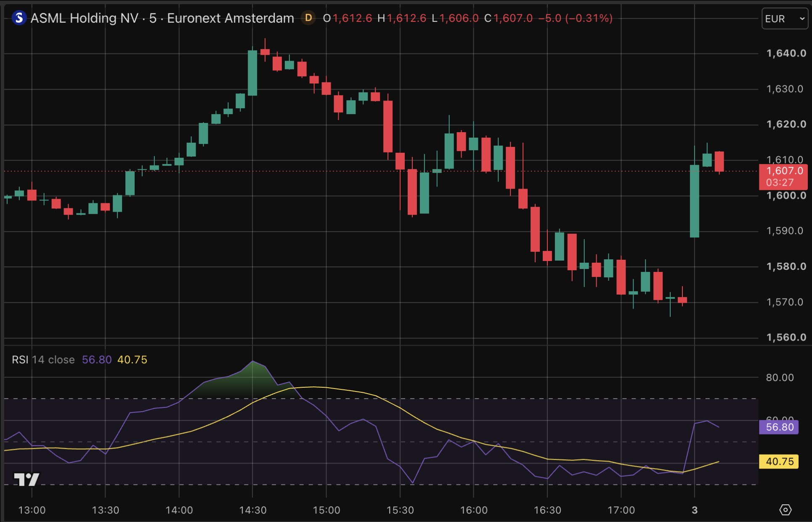Image resolution: width=812 pixels, height=522 pixels.
Task: Open the EUR currency dropdown
Action: point(785,19)
